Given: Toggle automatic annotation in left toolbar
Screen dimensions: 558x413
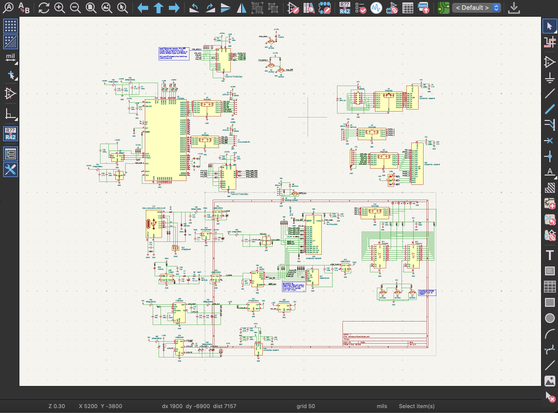Looking at the screenshot, I should click(10, 134).
